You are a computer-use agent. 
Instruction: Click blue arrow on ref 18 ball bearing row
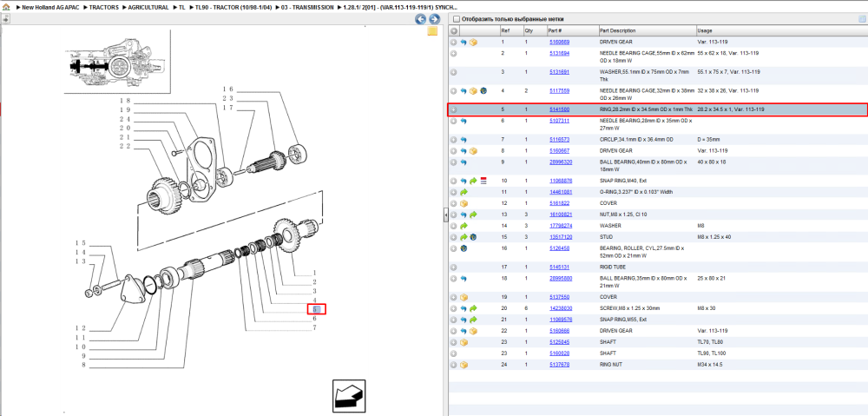tap(464, 278)
